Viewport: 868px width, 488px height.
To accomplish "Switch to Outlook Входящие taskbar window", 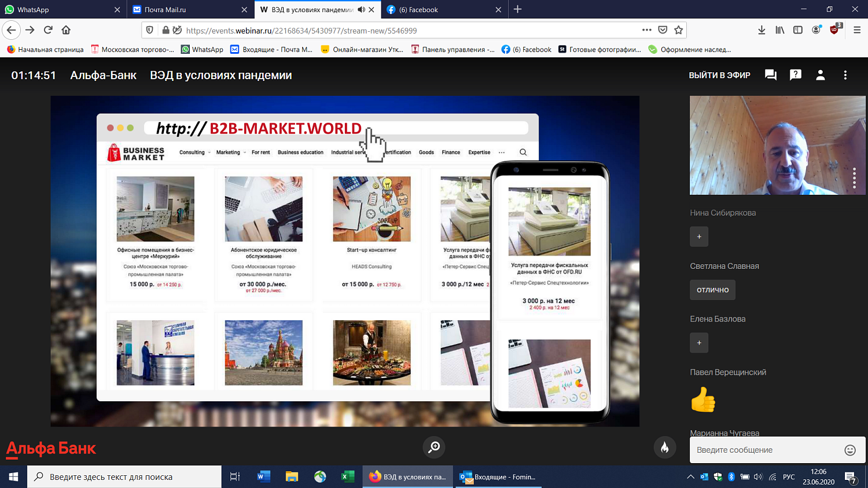I will click(x=498, y=477).
